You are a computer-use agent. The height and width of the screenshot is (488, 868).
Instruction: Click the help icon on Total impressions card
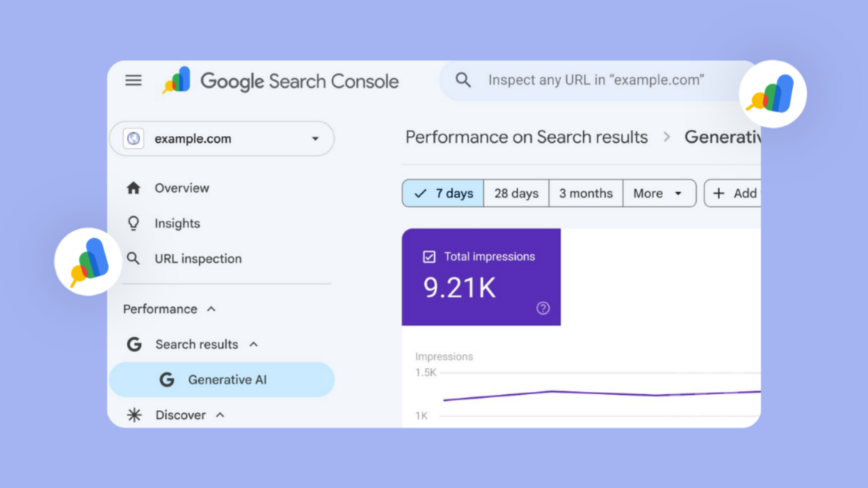[543, 308]
